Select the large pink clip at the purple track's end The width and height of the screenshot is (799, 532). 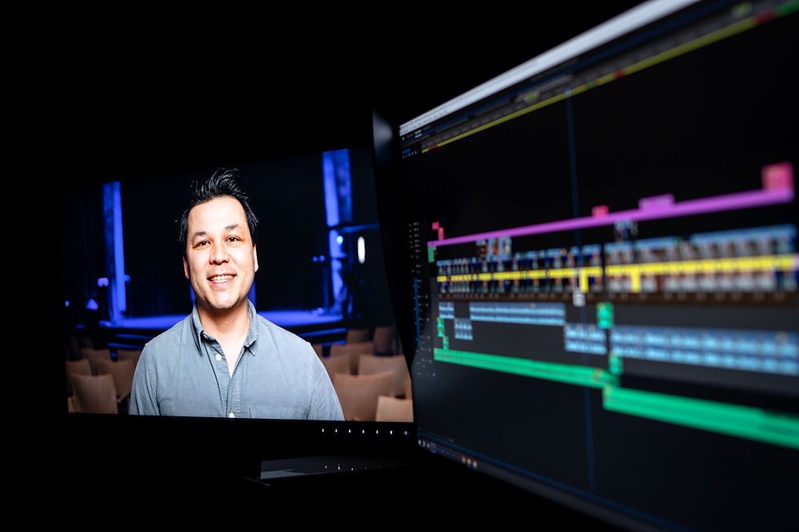tap(778, 177)
